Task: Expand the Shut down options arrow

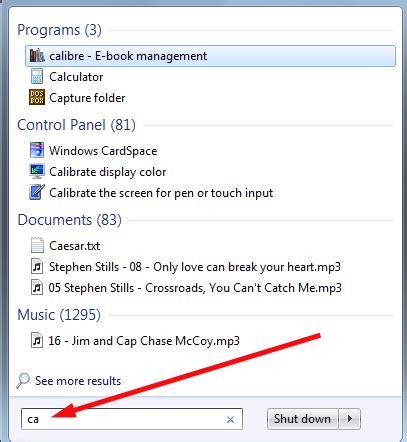Action: pos(350,419)
